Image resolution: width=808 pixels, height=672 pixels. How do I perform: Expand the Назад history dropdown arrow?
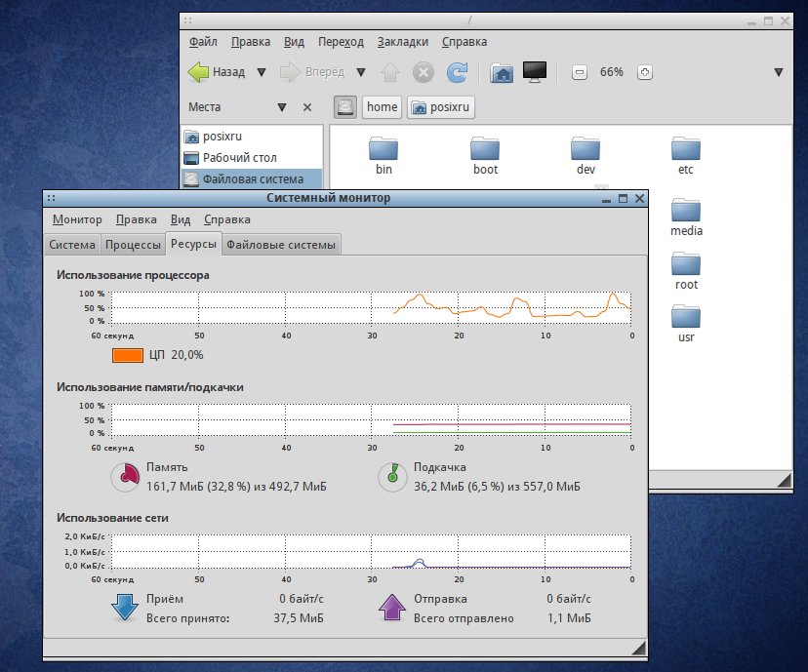[x=262, y=72]
